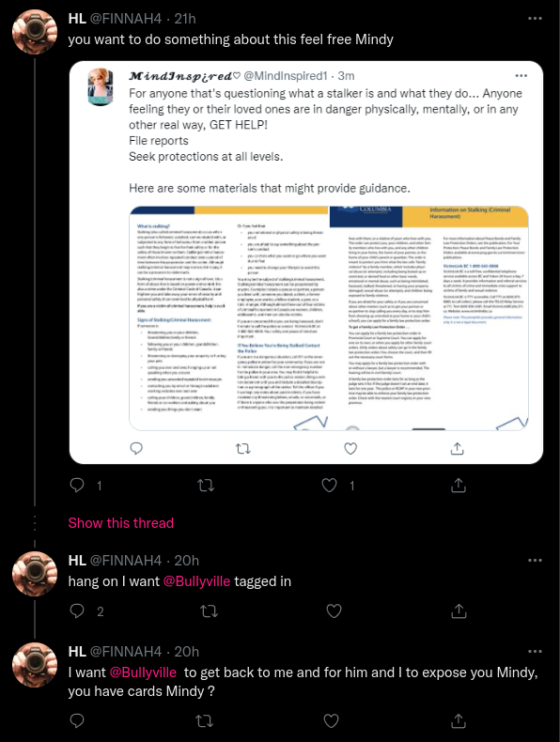The height and width of the screenshot is (742, 560).
Task: Retweet the tweet quoting MindInspired1
Action: [x=206, y=485]
